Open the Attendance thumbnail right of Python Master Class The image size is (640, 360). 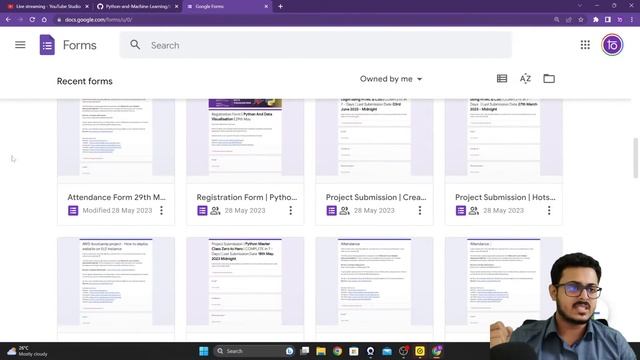374,284
